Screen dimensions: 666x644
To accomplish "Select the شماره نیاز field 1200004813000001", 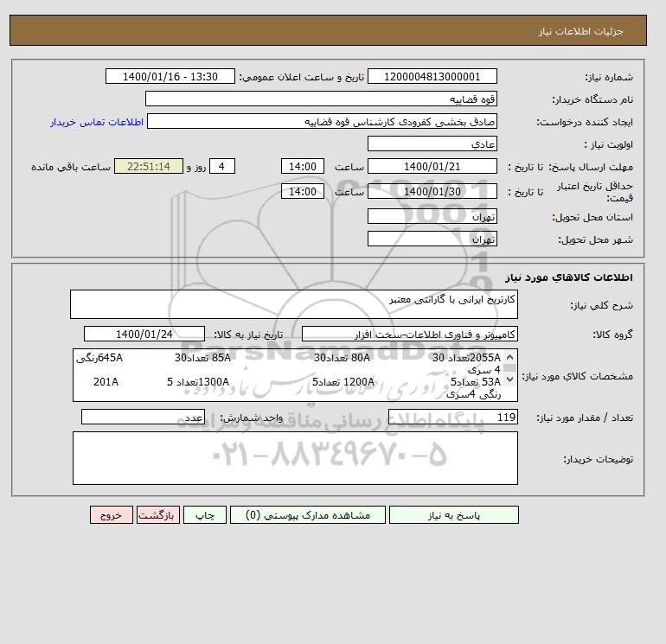I will [432, 76].
